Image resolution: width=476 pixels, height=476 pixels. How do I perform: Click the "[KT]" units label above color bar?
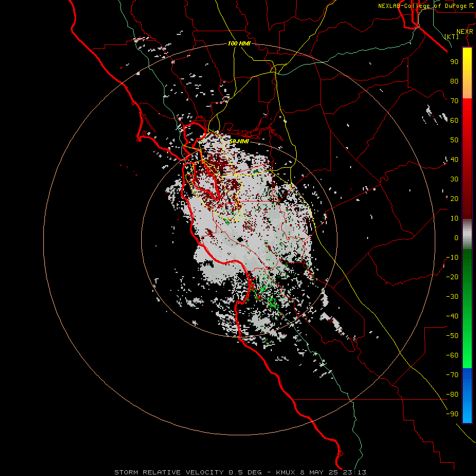tap(452, 36)
